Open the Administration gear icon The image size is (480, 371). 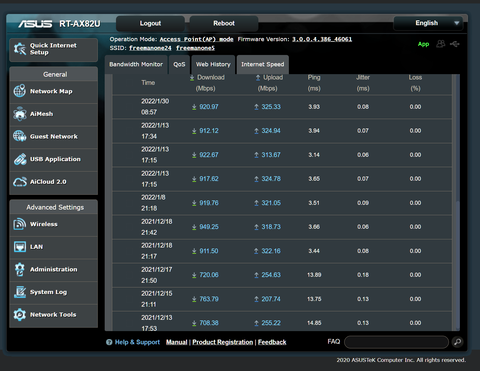[20, 269]
